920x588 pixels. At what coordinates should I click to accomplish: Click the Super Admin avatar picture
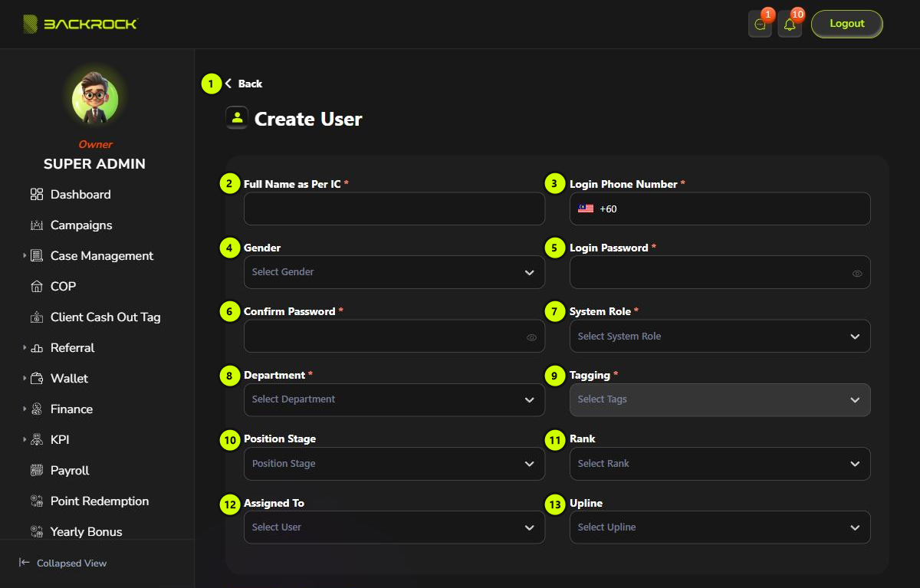95,99
